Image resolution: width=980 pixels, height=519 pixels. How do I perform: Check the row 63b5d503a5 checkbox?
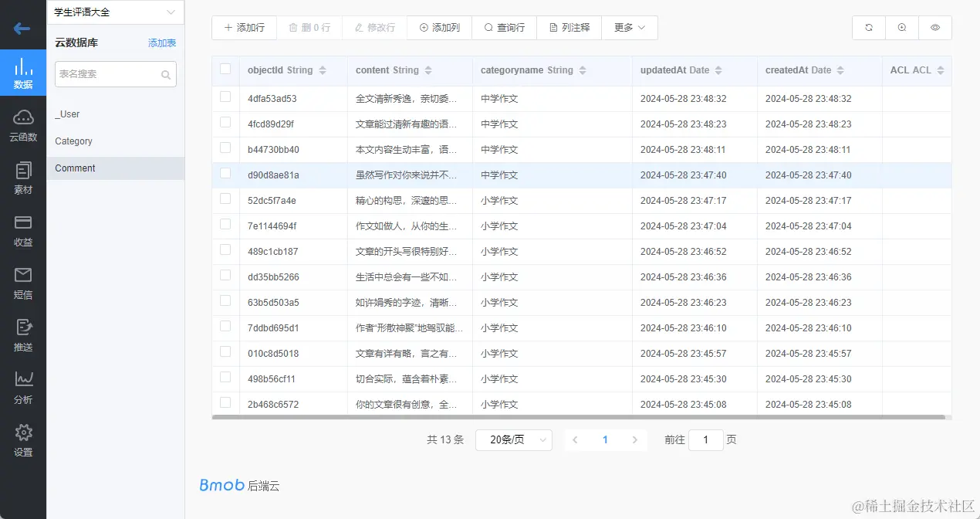pyautogui.click(x=225, y=300)
